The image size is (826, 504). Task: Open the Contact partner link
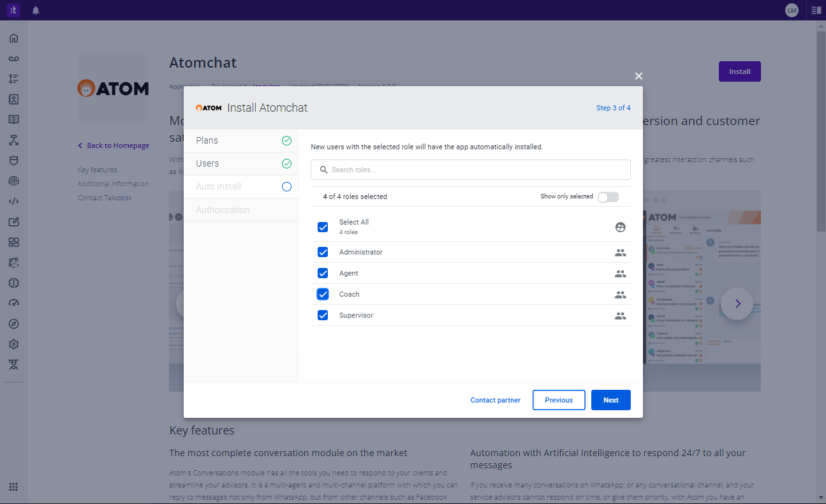(x=495, y=400)
